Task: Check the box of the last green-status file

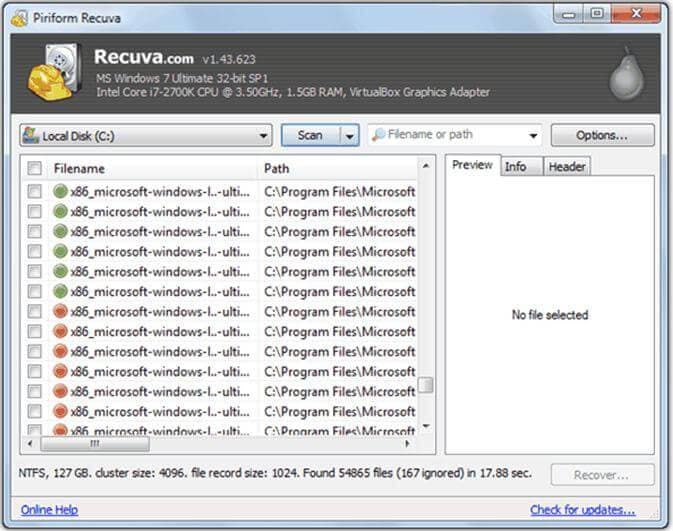Action: point(34,291)
